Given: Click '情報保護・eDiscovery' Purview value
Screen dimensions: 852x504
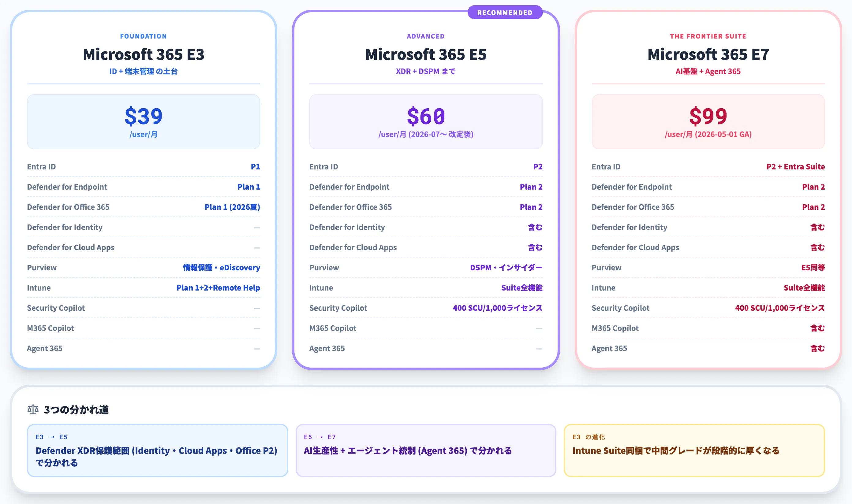Looking at the screenshot, I should [x=222, y=268].
